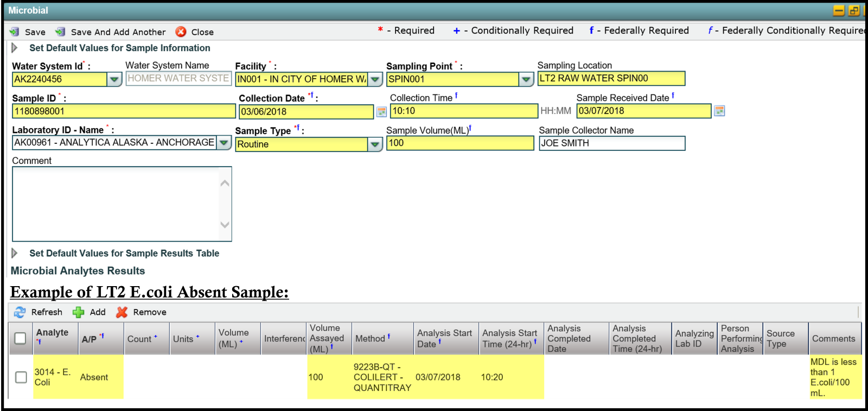Open the Sample Received Date calendar picker
Screen dimensions: 868x411
[719, 111]
